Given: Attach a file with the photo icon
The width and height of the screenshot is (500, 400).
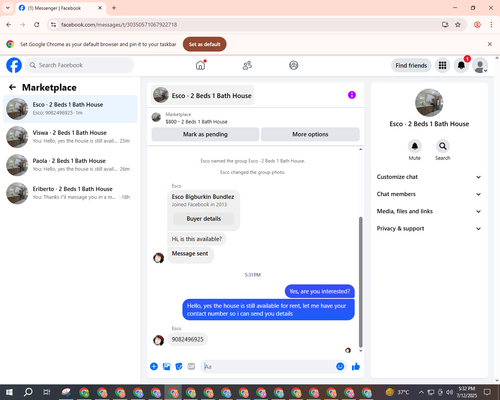Looking at the screenshot, I should pyautogui.click(x=166, y=367).
